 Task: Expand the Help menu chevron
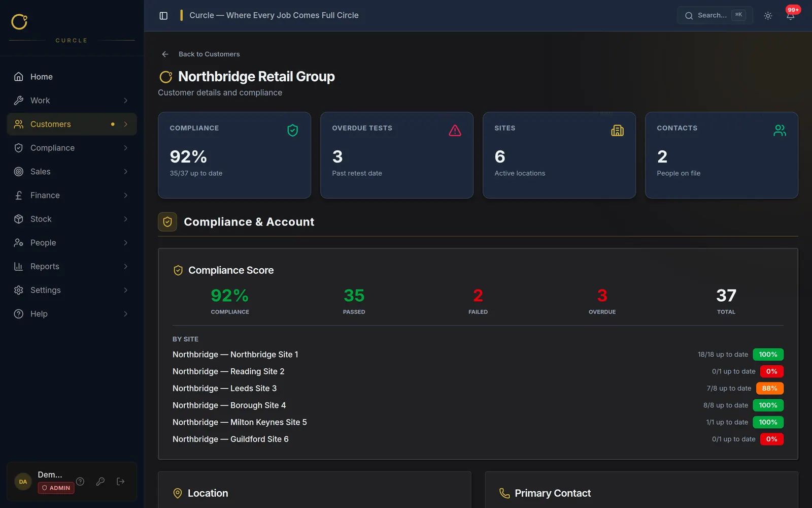tap(126, 314)
